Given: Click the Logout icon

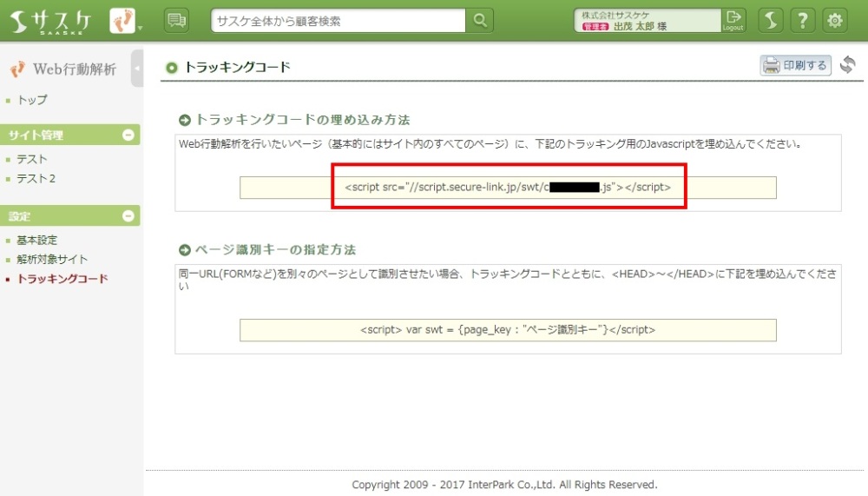Looking at the screenshot, I should [x=733, y=21].
